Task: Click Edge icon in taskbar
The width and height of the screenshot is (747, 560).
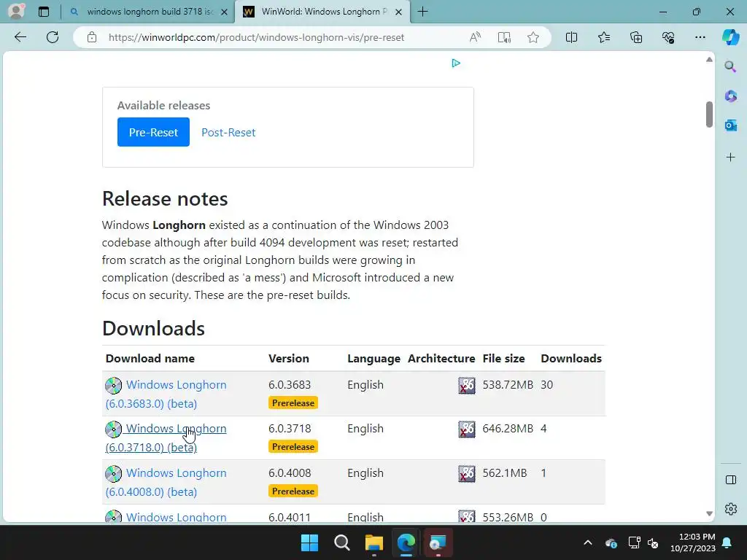Action: pyautogui.click(x=406, y=542)
